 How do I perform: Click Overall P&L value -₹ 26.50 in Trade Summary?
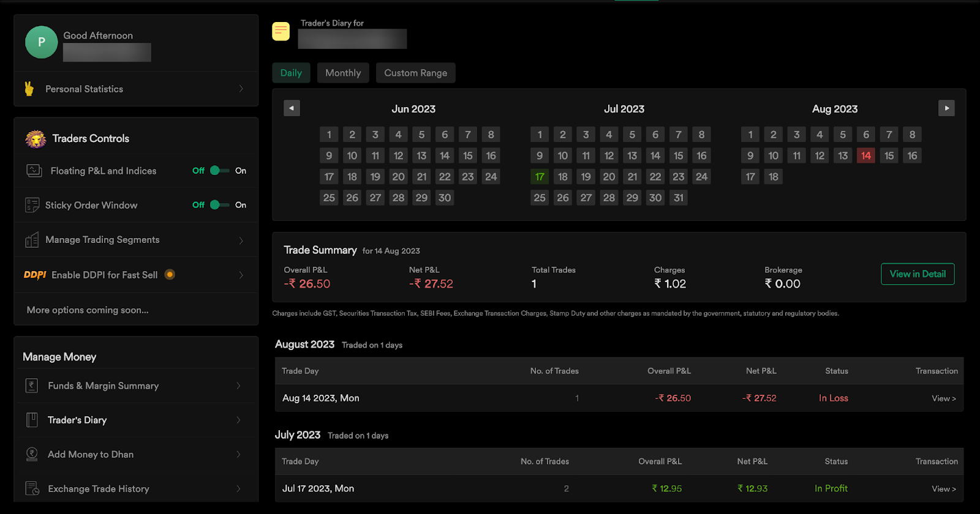click(x=307, y=284)
